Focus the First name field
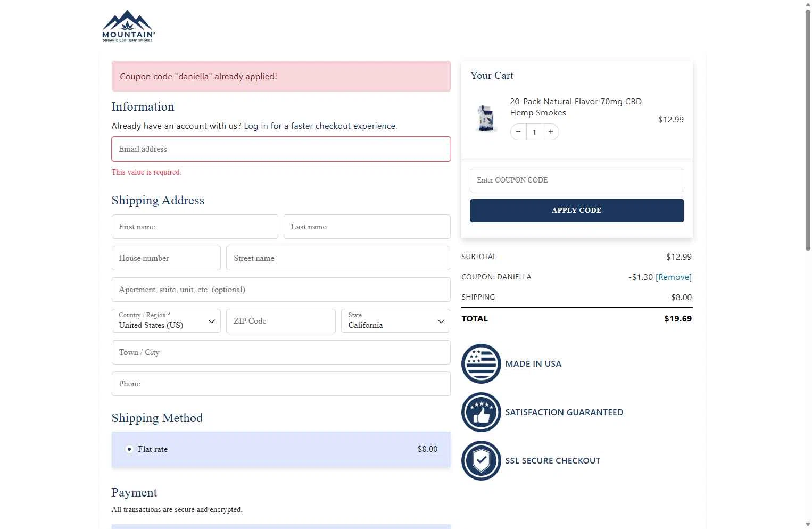 click(x=195, y=227)
